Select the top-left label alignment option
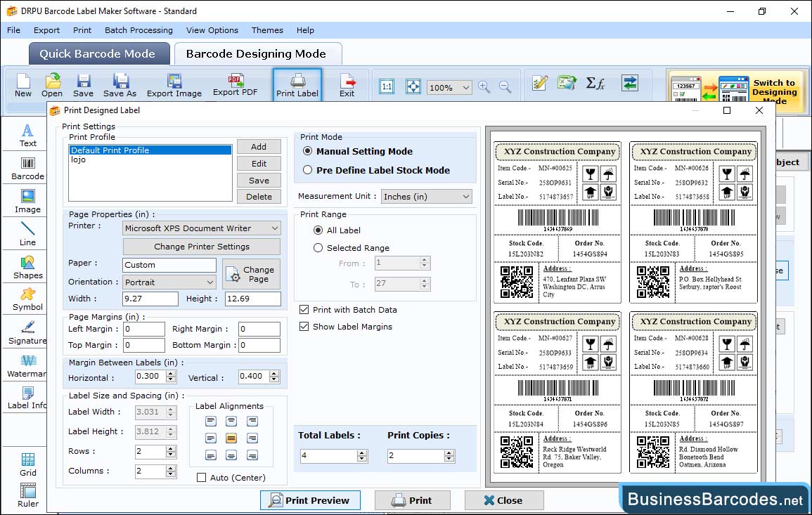 pyautogui.click(x=211, y=422)
